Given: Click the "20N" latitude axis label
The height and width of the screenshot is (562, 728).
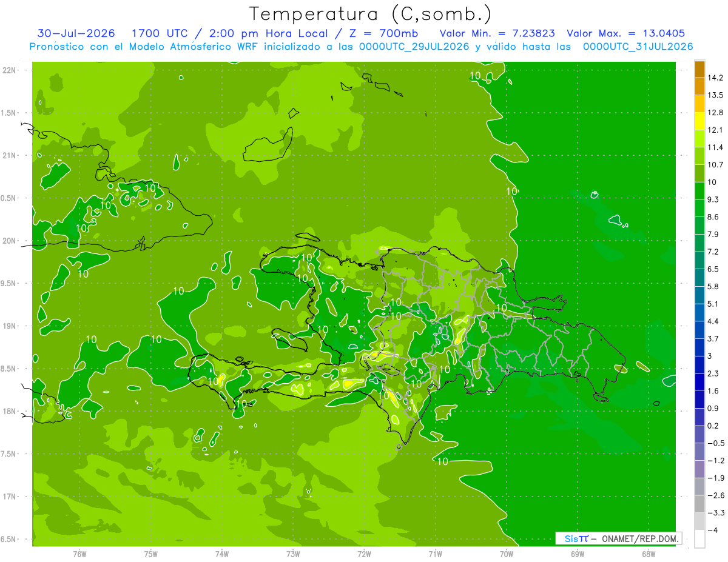Looking at the screenshot, I should tap(8, 241).
